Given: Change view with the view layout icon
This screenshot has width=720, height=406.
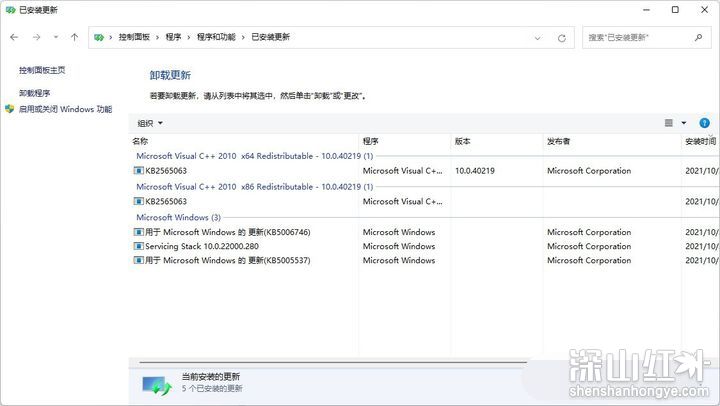Looking at the screenshot, I should click(x=669, y=123).
